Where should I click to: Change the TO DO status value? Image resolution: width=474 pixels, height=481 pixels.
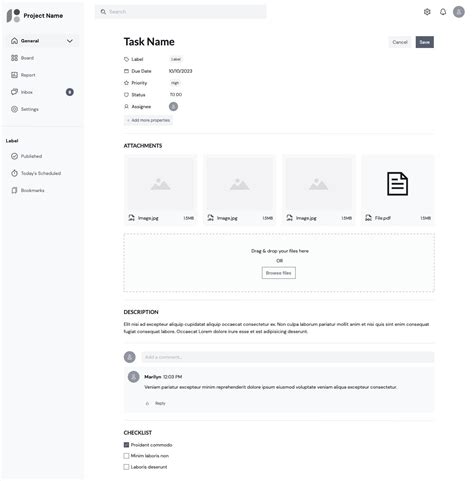(176, 95)
